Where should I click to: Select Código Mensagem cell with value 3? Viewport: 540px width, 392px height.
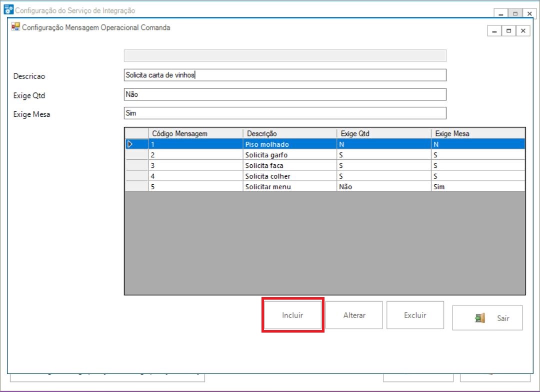[195, 165]
